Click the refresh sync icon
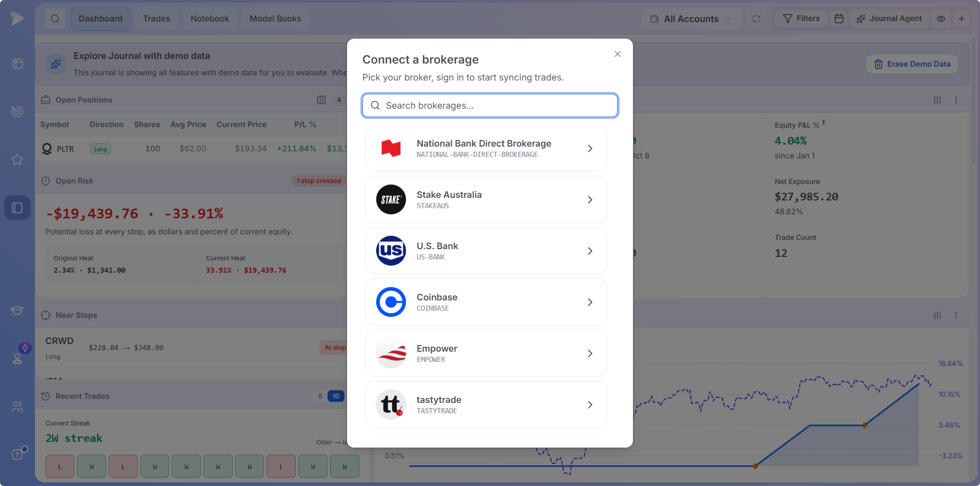 (756, 19)
